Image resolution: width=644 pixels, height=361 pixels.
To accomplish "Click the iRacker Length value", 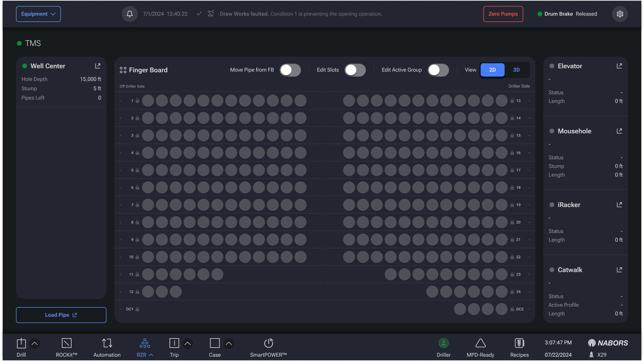I will [619, 240].
